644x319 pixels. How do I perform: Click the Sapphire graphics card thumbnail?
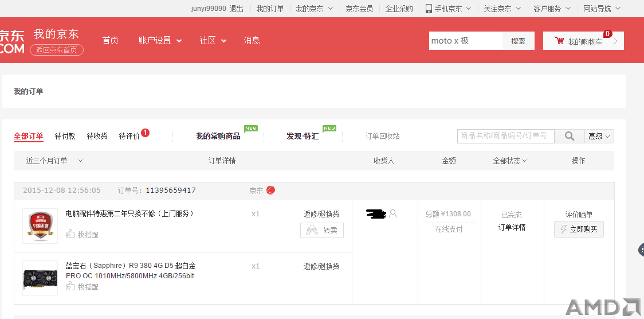[x=40, y=278]
